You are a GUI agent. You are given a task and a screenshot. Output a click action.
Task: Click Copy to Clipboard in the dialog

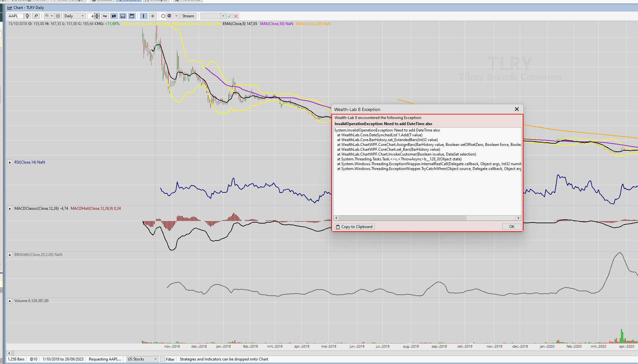[x=354, y=227]
